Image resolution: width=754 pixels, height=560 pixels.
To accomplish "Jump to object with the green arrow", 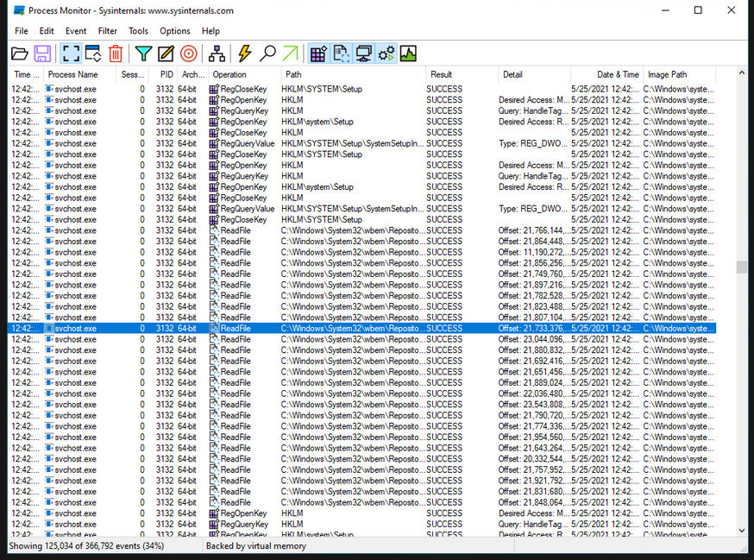I will pyautogui.click(x=290, y=53).
